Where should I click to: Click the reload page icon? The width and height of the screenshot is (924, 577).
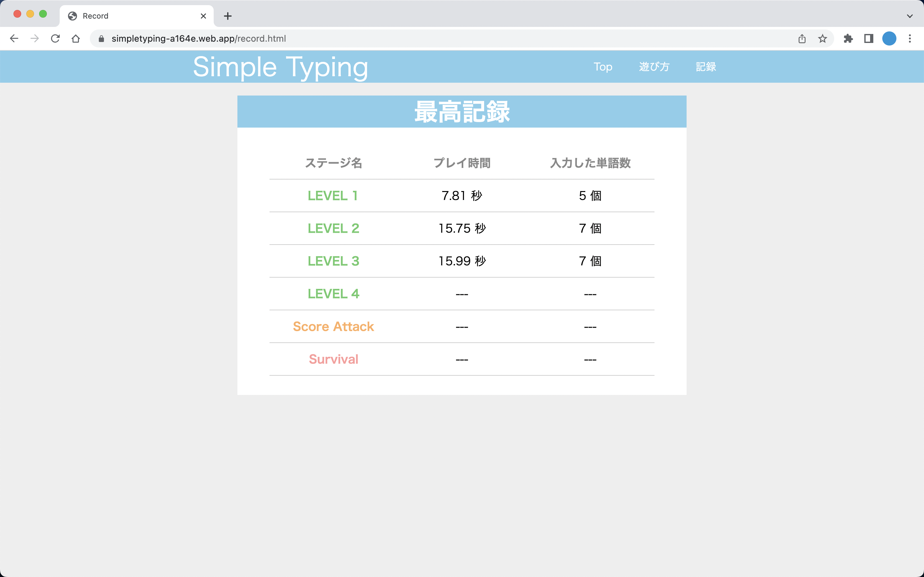pos(56,38)
